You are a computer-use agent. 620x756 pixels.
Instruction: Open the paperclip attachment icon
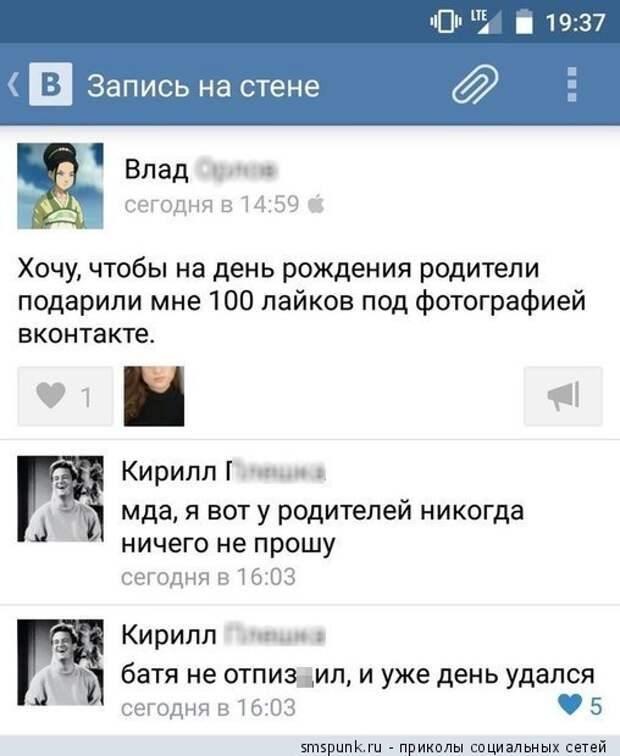tap(475, 84)
